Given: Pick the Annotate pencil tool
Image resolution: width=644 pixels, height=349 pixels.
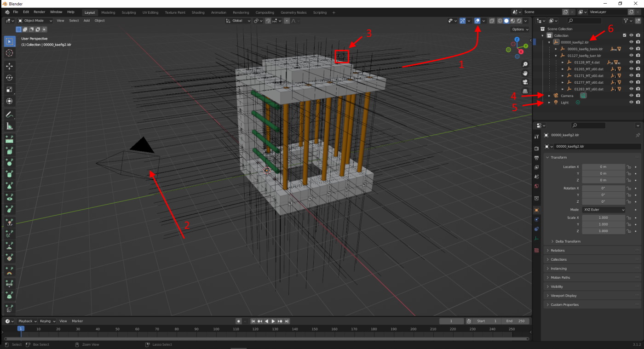Looking at the screenshot, I should 9,114.
